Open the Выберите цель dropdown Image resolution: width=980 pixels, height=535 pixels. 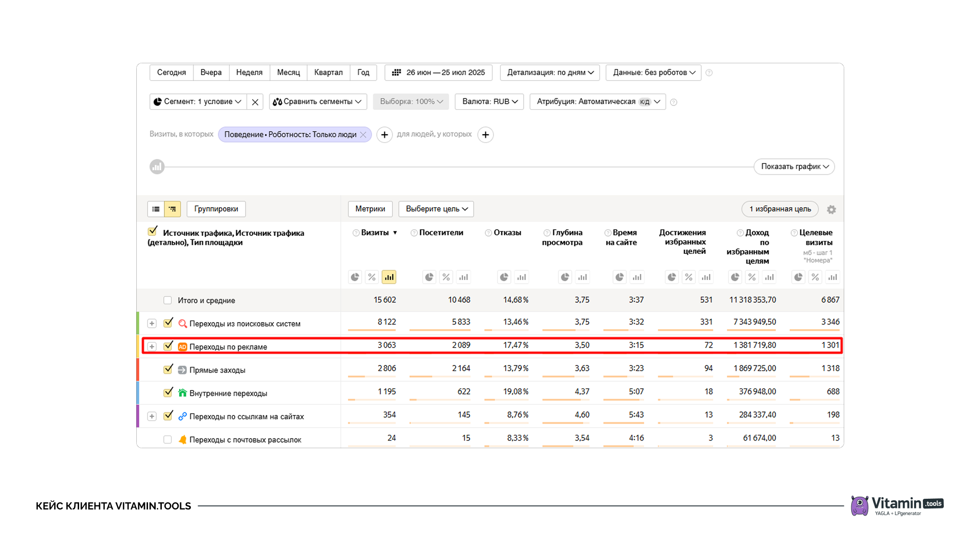pyautogui.click(x=435, y=209)
